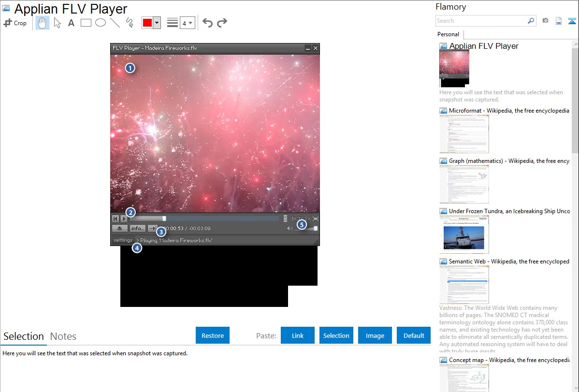Click the stacked bars icon beside seek bar
Screen dimensions: 579x392
(x=286, y=219)
